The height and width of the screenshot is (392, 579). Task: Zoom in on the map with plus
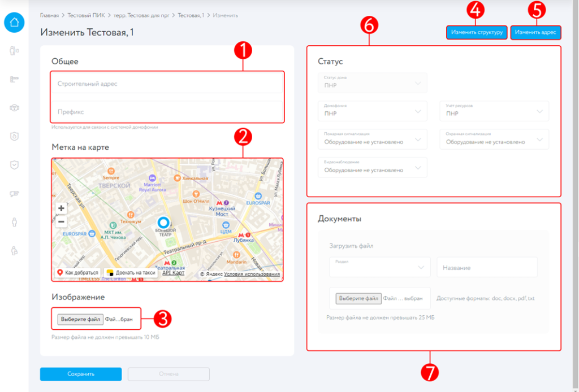tap(61, 208)
